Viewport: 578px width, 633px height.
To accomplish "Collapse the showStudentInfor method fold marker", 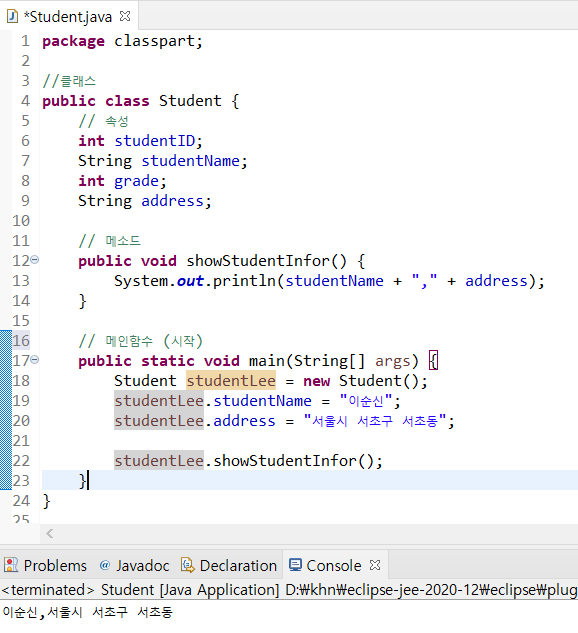I will 35,260.
